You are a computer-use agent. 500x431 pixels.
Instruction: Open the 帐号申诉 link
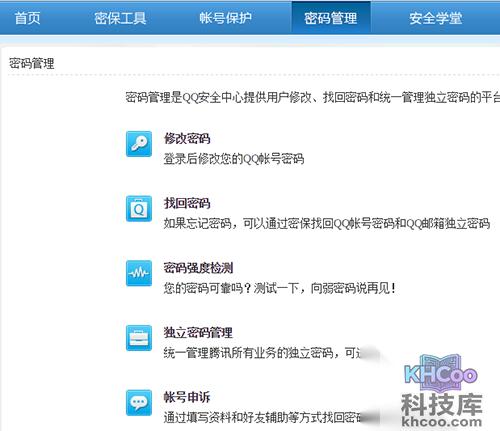coord(187,397)
